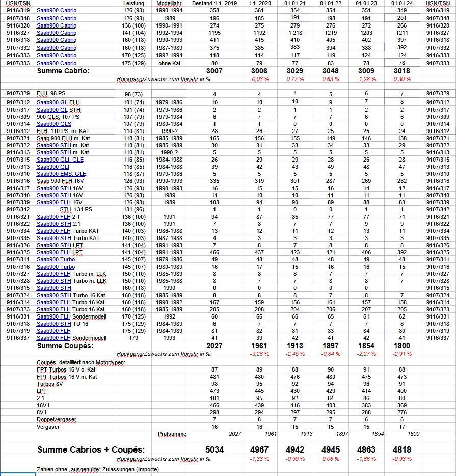Select left HSN/TSN cell 9107/329
The height and width of the screenshot is (476, 456).
click(18, 93)
